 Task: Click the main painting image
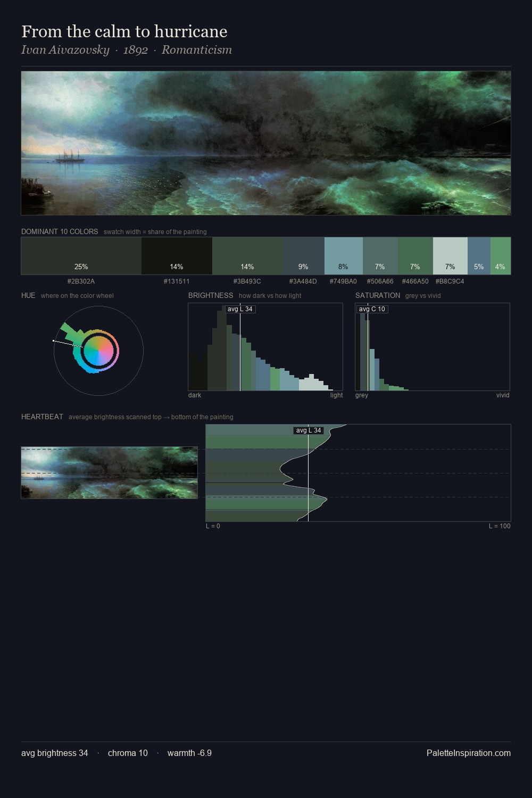(266, 143)
